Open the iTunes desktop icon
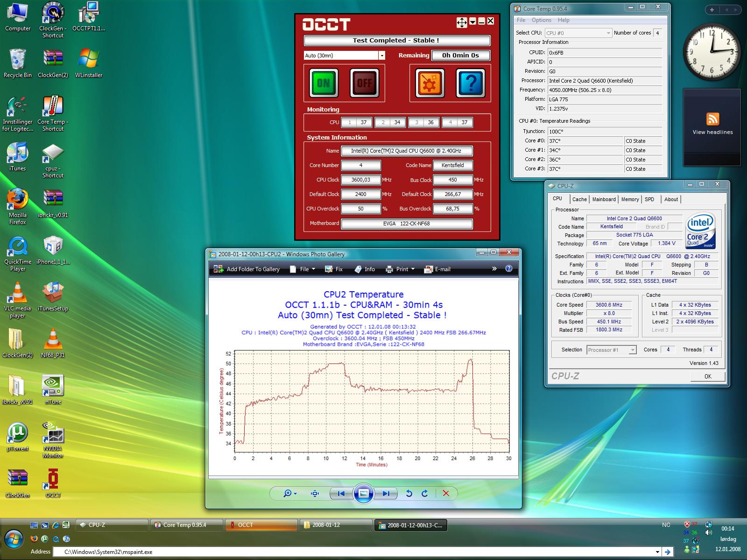Viewport: 747px width, 560px height. coord(18,156)
